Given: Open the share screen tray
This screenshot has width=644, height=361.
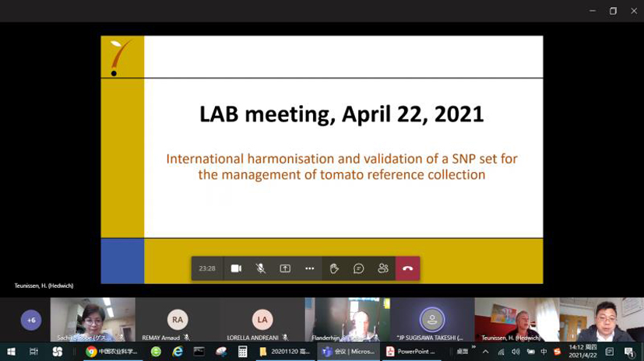Looking at the screenshot, I should [x=285, y=268].
